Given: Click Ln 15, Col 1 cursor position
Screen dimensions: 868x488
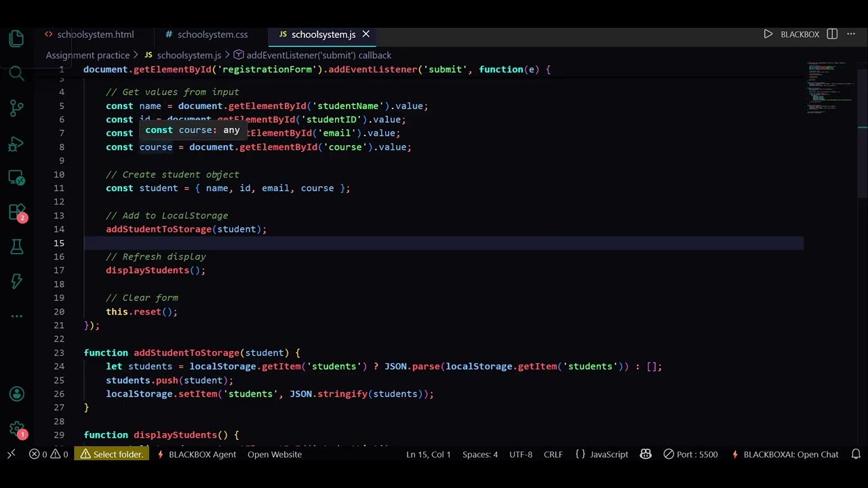Looking at the screenshot, I should click(429, 454).
